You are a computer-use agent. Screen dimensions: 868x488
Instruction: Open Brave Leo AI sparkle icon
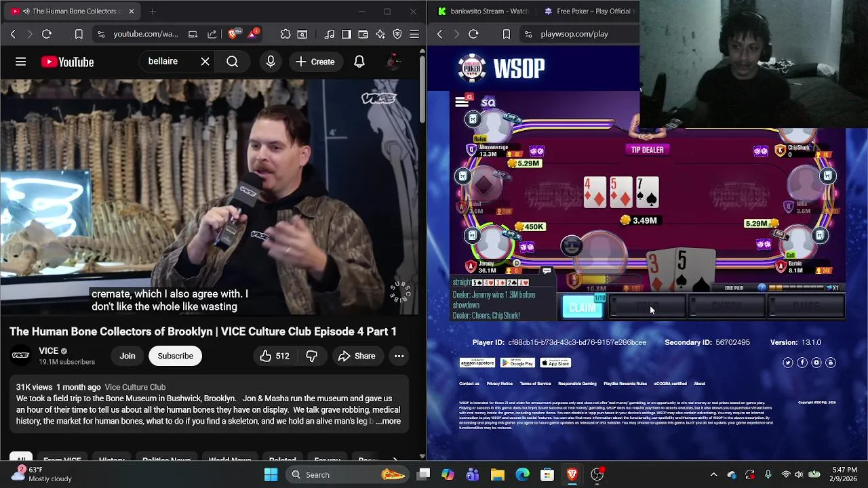(x=380, y=34)
